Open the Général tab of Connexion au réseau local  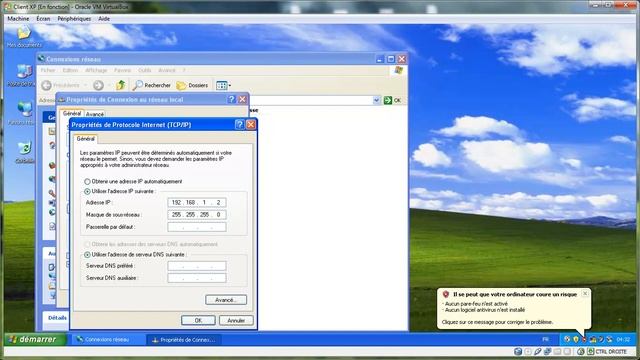point(72,113)
